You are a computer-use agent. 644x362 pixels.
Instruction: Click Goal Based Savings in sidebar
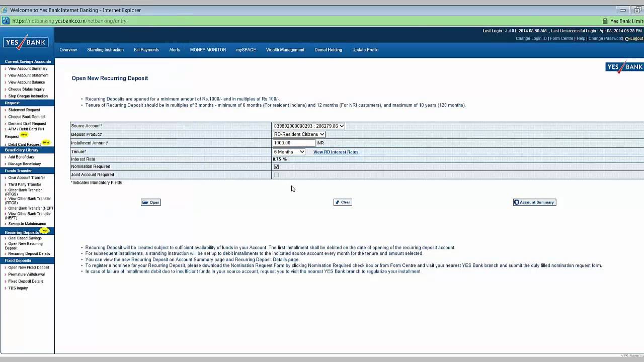[x=25, y=238]
